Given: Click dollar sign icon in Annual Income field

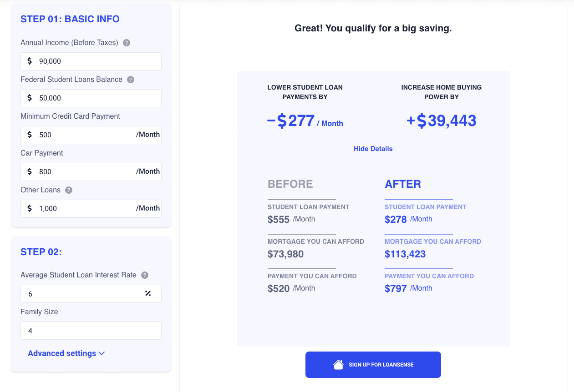Looking at the screenshot, I should [30, 61].
